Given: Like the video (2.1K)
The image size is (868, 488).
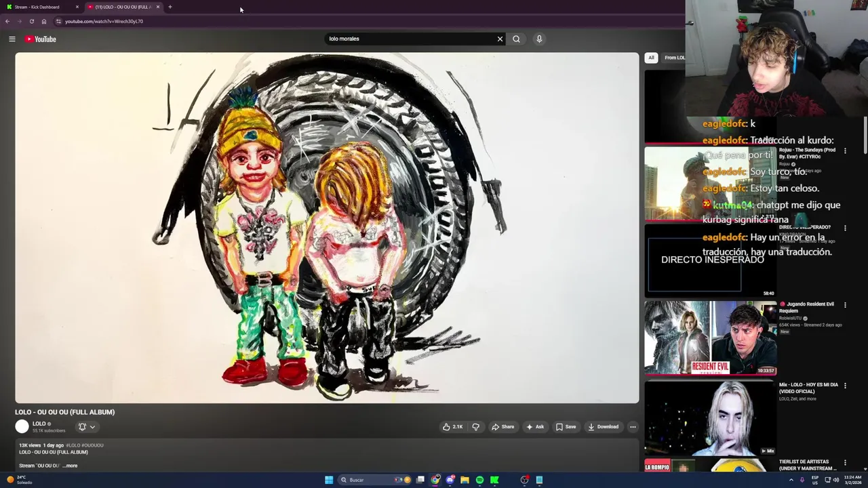Looking at the screenshot, I should click(452, 426).
